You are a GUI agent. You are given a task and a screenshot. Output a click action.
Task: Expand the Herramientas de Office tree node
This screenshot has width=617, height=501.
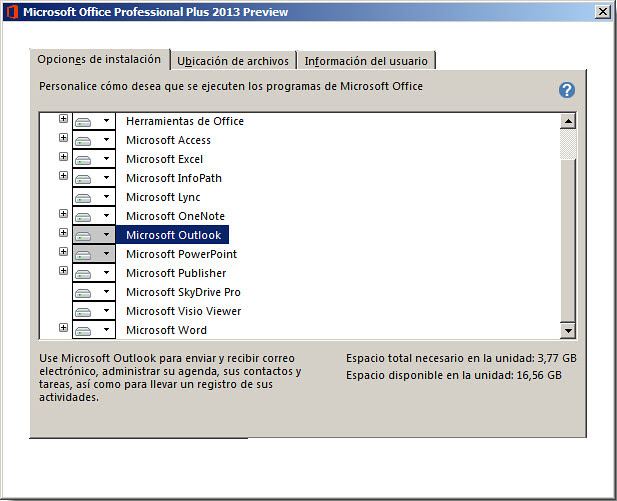[x=63, y=118]
